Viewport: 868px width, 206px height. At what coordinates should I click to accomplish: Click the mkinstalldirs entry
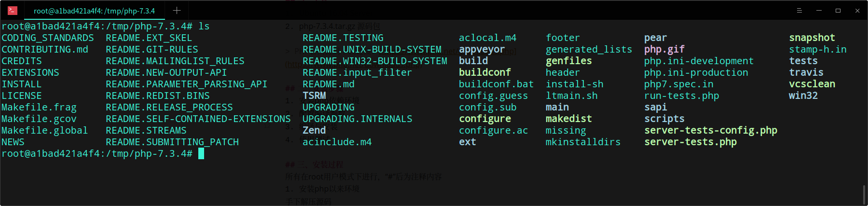pyautogui.click(x=583, y=142)
